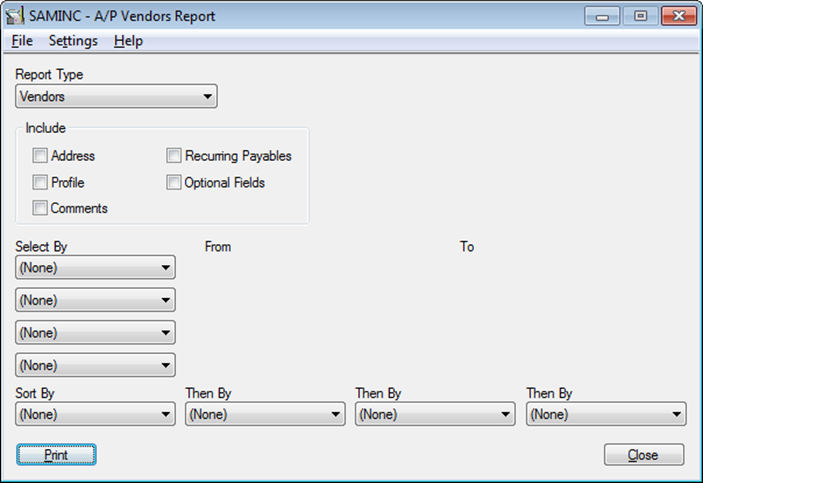Open the last Then By dropdown

(x=606, y=414)
